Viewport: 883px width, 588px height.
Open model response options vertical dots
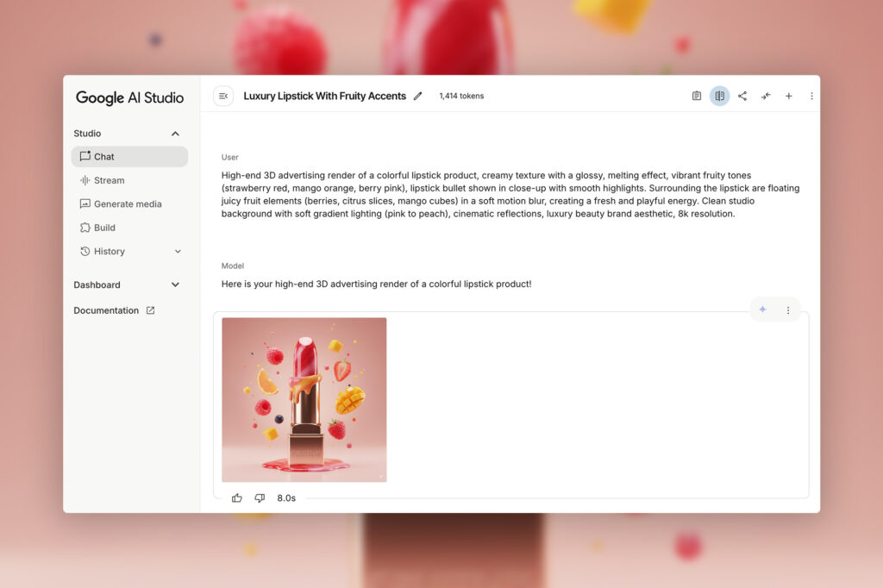tap(788, 310)
